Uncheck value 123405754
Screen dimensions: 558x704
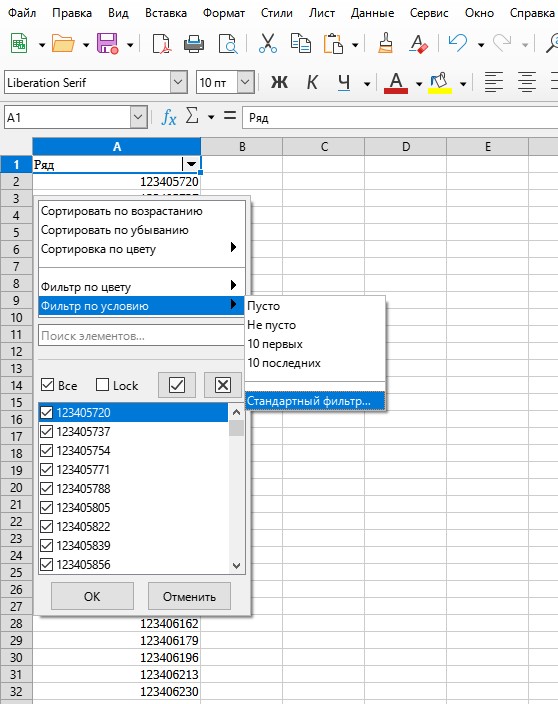click(x=47, y=450)
